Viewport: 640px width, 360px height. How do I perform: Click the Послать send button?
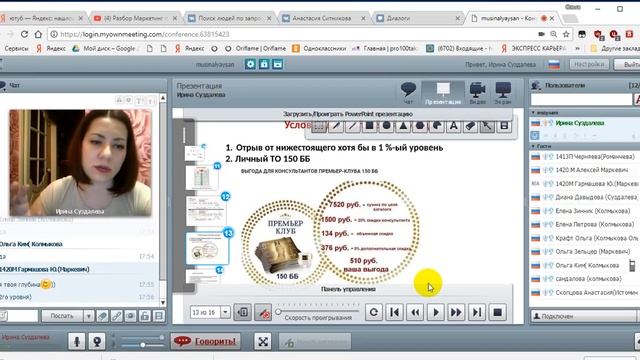tap(62, 316)
